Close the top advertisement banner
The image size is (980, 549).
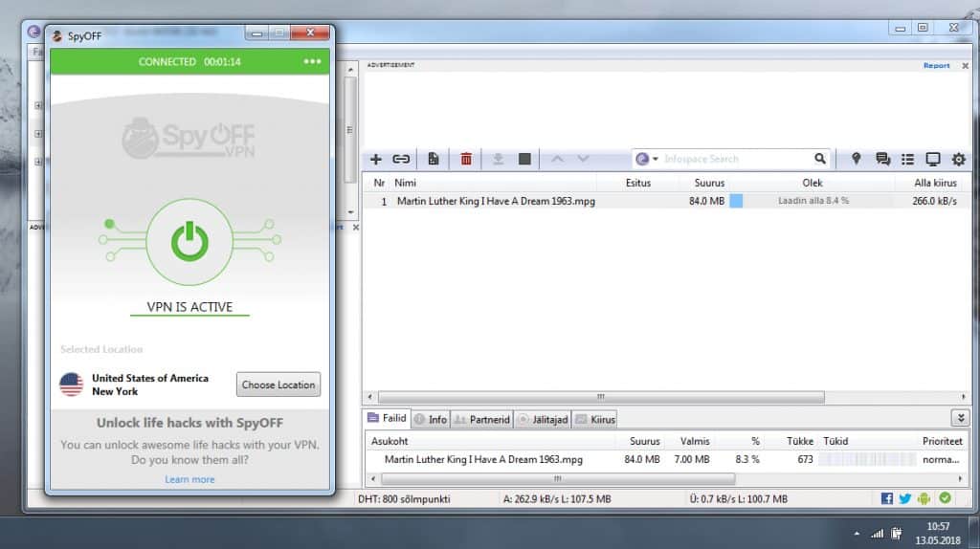[x=965, y=66]
